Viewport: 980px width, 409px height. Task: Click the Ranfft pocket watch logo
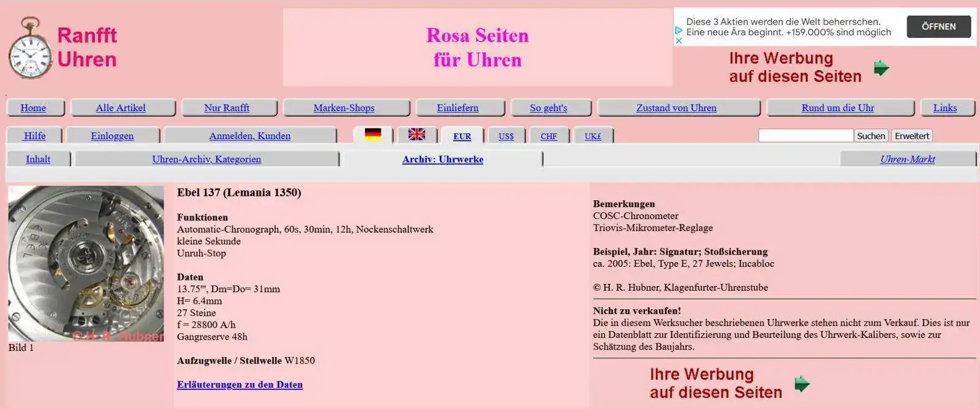[29, 48]
